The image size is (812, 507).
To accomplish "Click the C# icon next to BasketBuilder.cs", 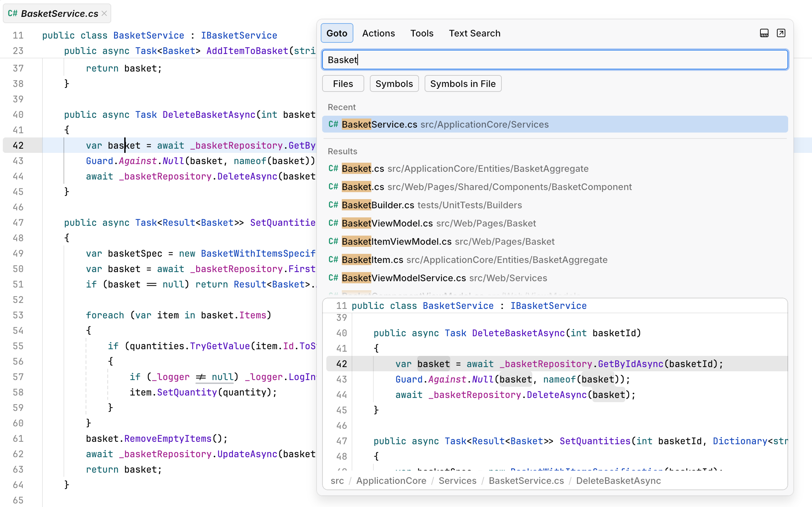I will (333, 205).
